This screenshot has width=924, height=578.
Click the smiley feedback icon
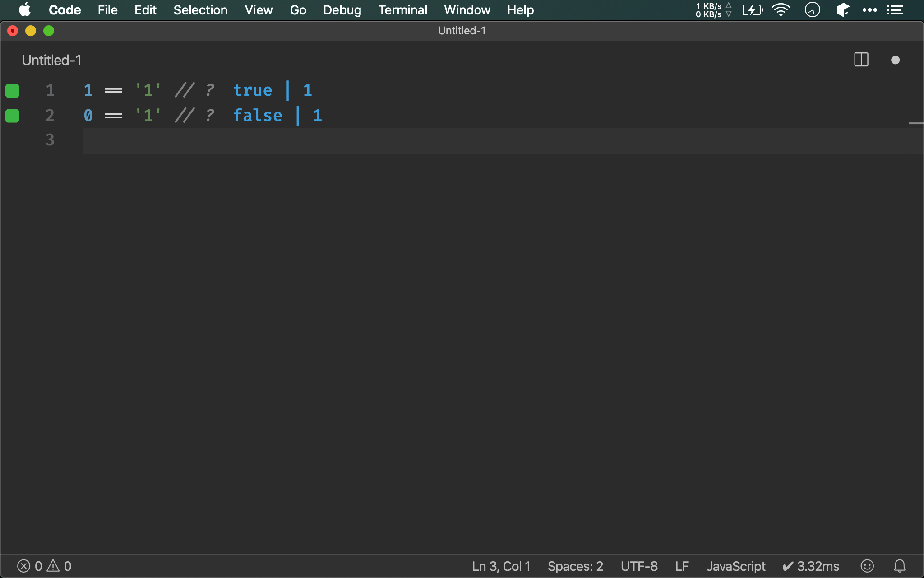click(867, 566)
